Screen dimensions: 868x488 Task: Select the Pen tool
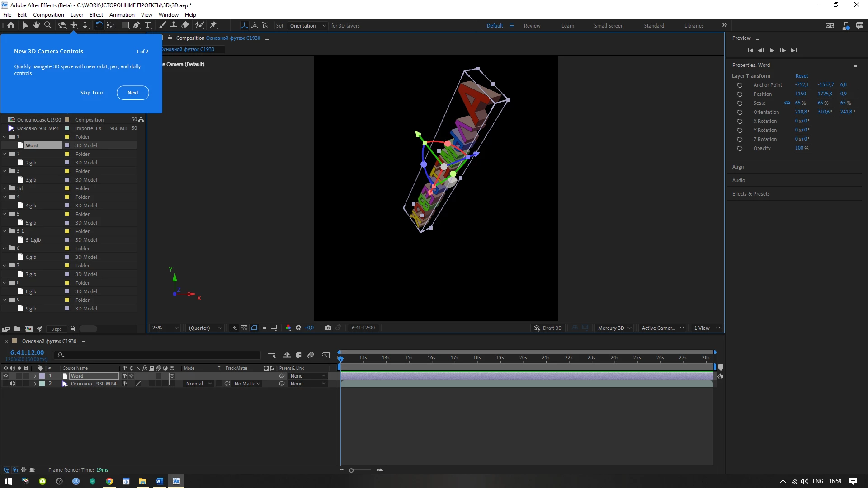click(136, 25)
